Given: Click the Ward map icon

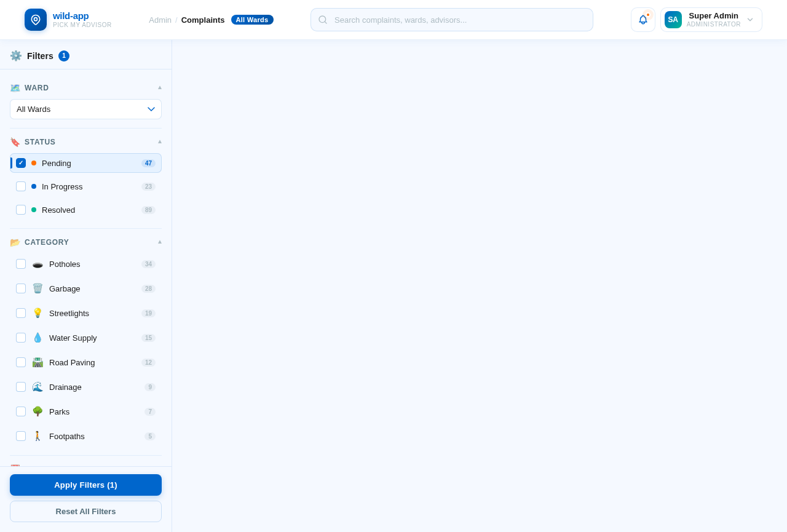Looking at the screenshot, I should pos(15,88).
